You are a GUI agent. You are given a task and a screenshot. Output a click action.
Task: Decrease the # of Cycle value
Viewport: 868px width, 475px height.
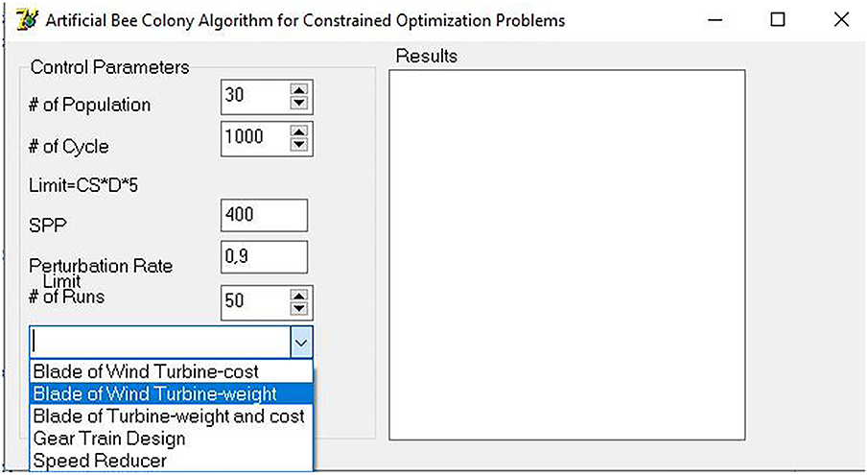[299, 146]
